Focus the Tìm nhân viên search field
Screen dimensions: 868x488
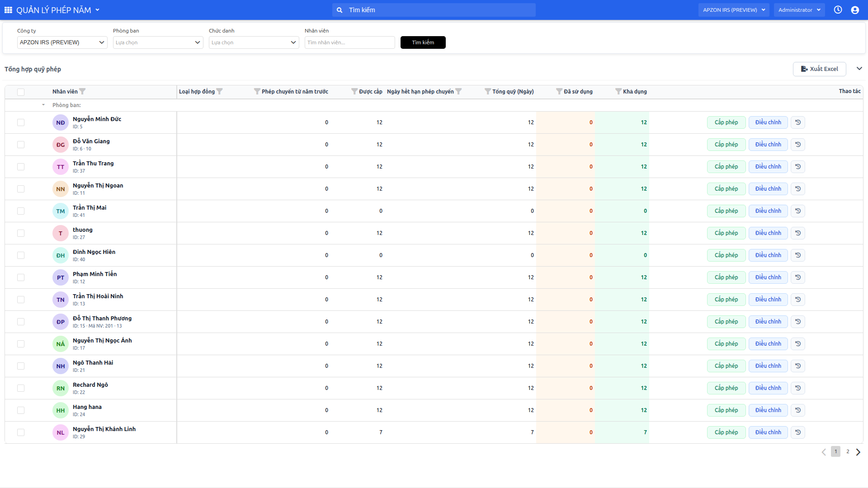pyautogui.click(x=350, y=42)
